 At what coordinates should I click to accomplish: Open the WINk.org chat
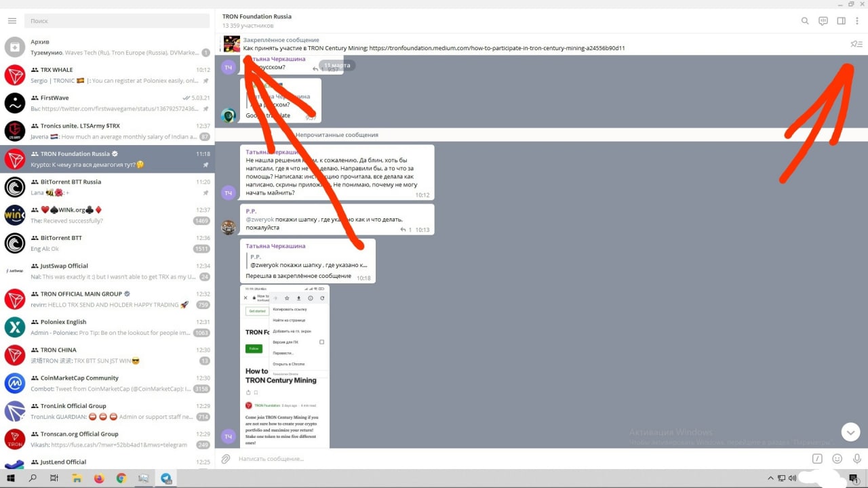(107, 215)
